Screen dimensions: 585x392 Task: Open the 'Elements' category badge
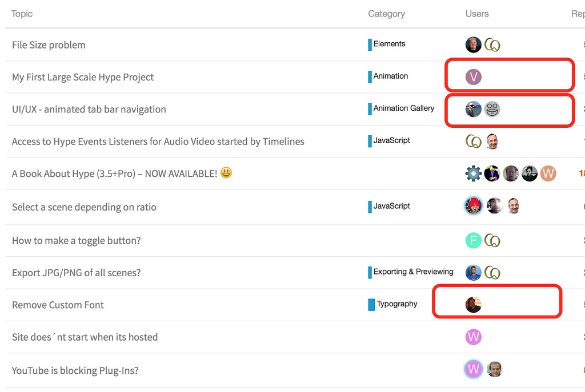389,43
